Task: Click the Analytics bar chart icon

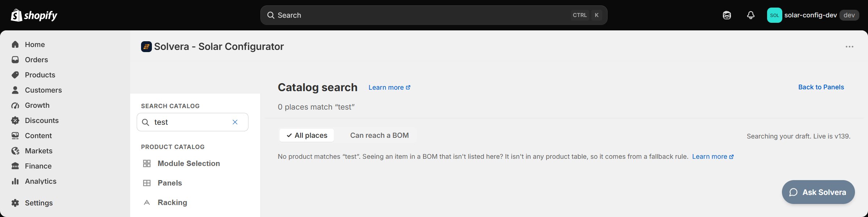Action: (x=15, y=181)
